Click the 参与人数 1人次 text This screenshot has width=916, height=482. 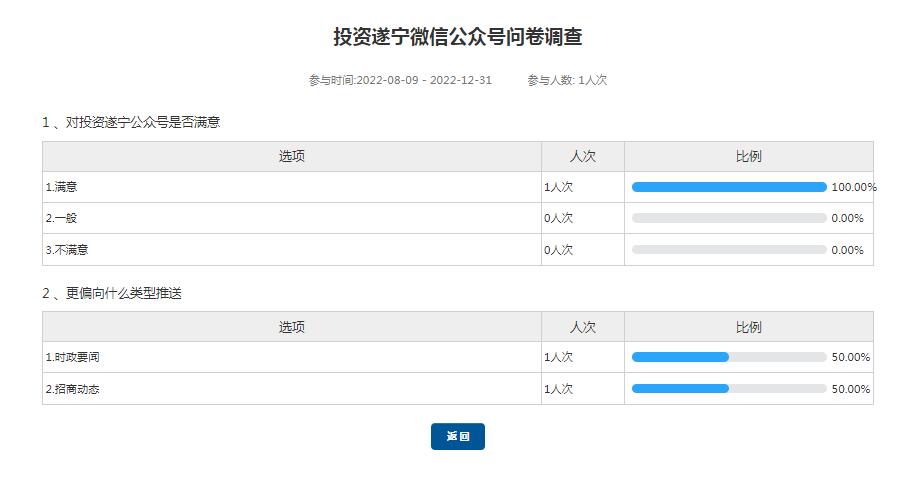(567, 80)
